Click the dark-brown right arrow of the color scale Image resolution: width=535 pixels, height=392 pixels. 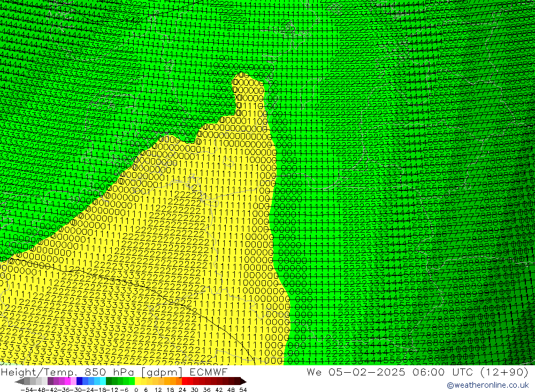tap(243, 381)
